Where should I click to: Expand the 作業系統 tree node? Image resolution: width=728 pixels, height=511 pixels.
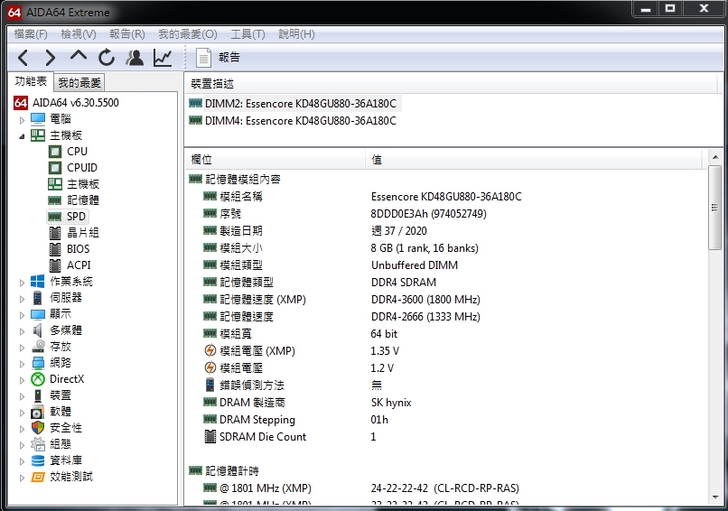point(23,282)
